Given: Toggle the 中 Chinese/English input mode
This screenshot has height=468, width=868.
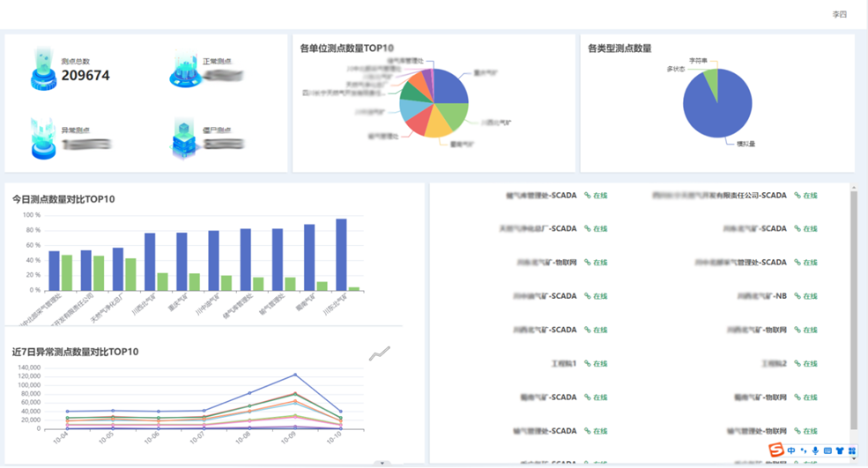Looking at the screenshot, I should point(792,451).
